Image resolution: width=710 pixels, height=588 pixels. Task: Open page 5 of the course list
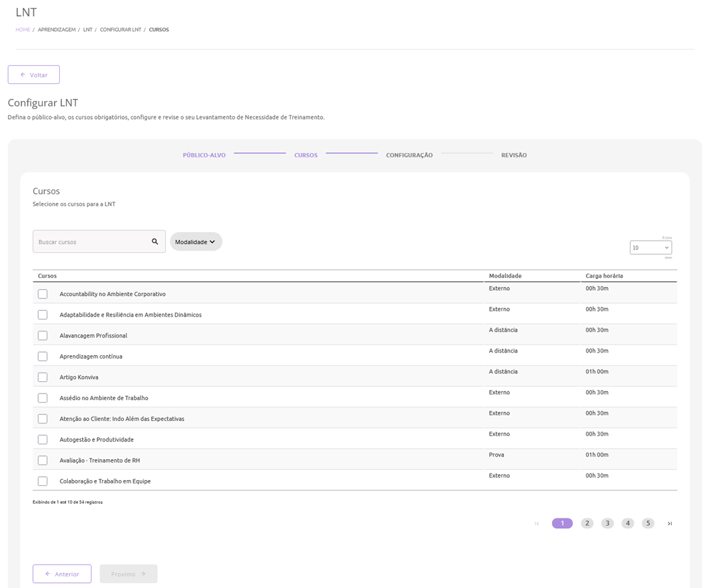[x=648, y=524]
